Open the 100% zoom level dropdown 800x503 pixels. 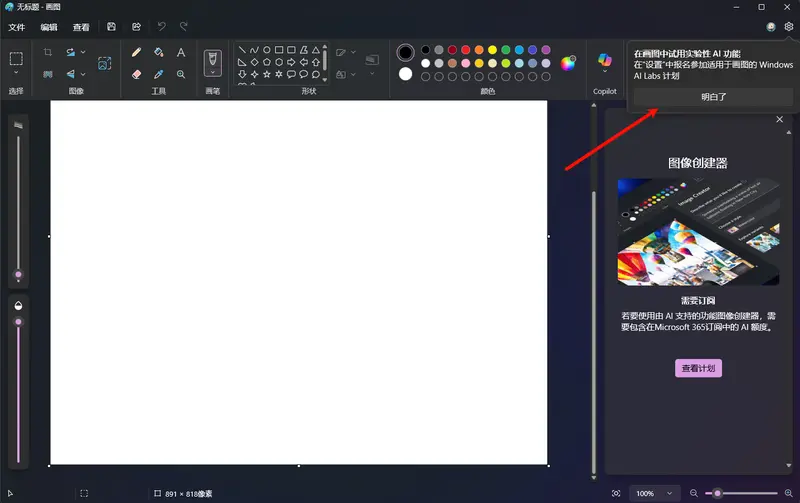coord(655,493)
